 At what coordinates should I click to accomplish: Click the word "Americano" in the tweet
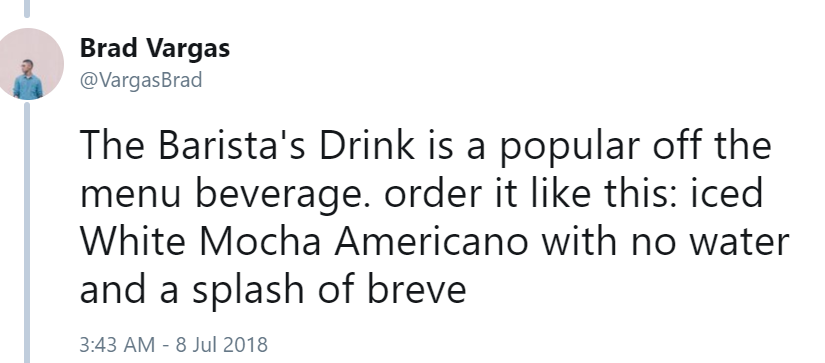(431, 241)
